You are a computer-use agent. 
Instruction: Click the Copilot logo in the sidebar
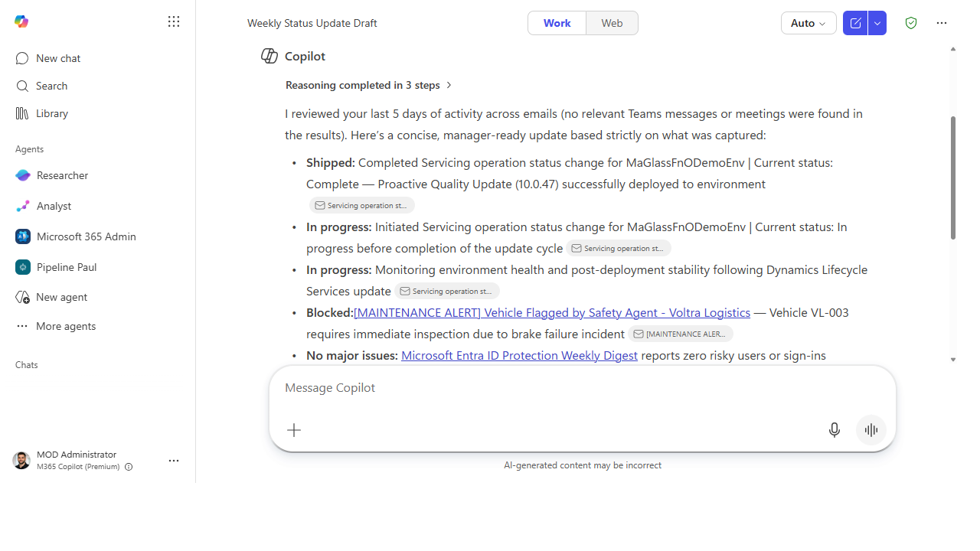tap(21, 21)
